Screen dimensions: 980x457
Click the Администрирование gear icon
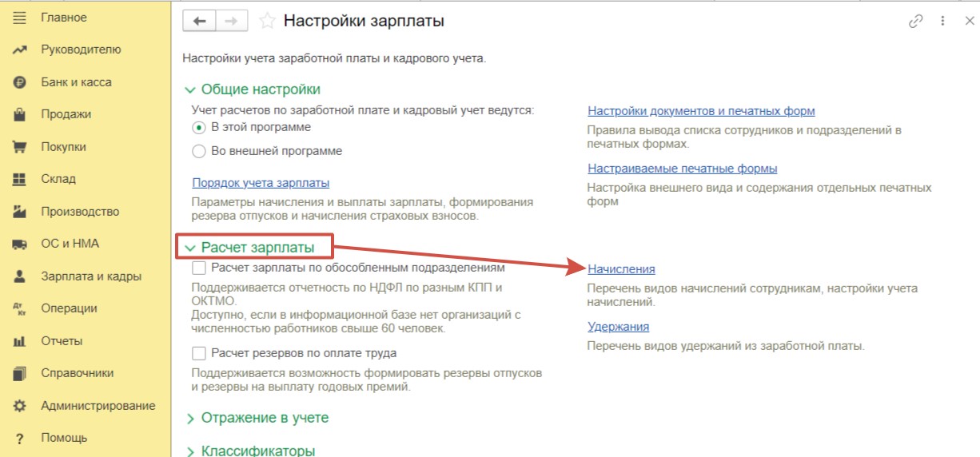pos(20,406)
